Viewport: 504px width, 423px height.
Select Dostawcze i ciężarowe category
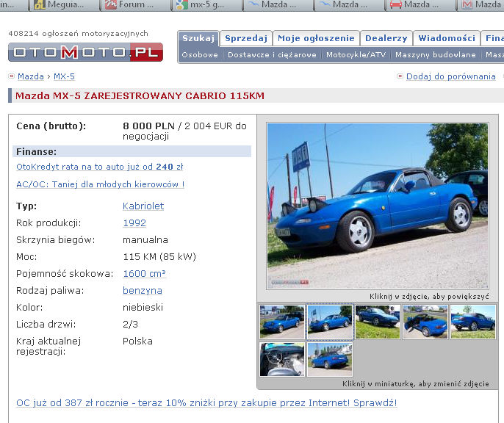(x=272, y=55)
